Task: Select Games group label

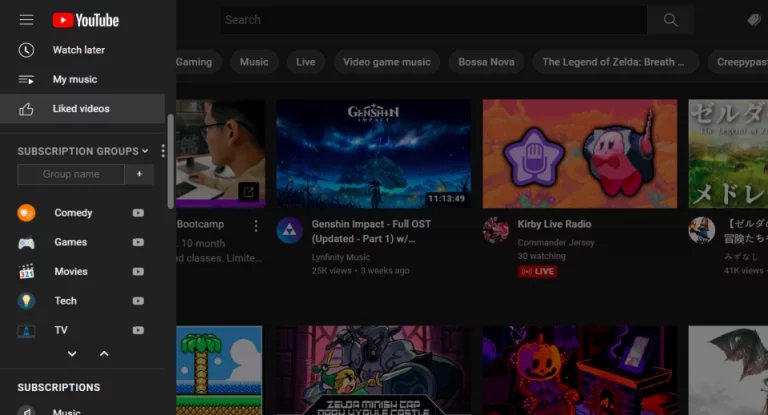Action: point(71,242)
